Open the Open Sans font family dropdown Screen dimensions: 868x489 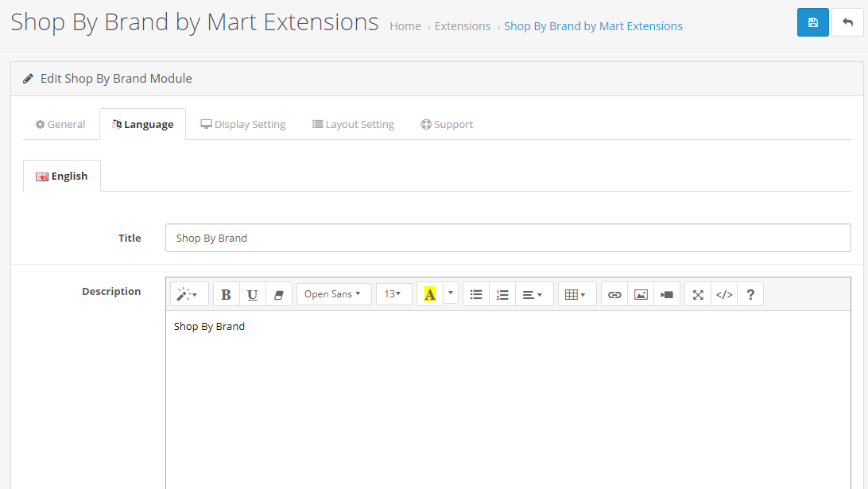tap(334, 295)
